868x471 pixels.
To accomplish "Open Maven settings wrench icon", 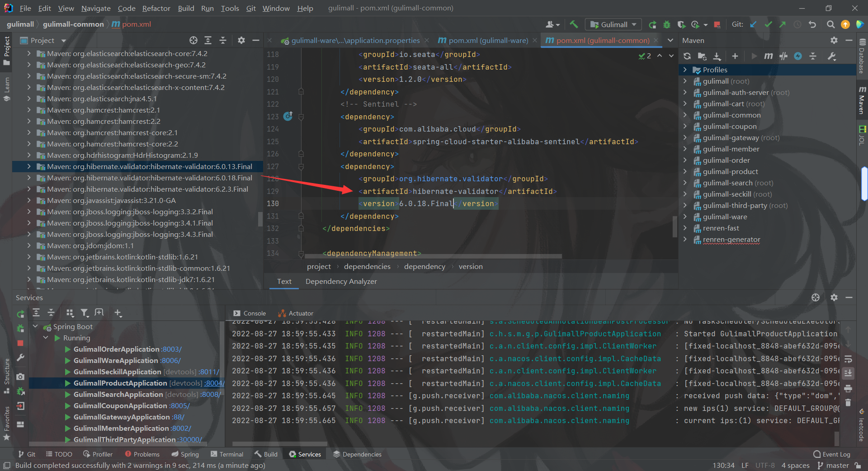I will pyautogui.click(x=832, y=56).
